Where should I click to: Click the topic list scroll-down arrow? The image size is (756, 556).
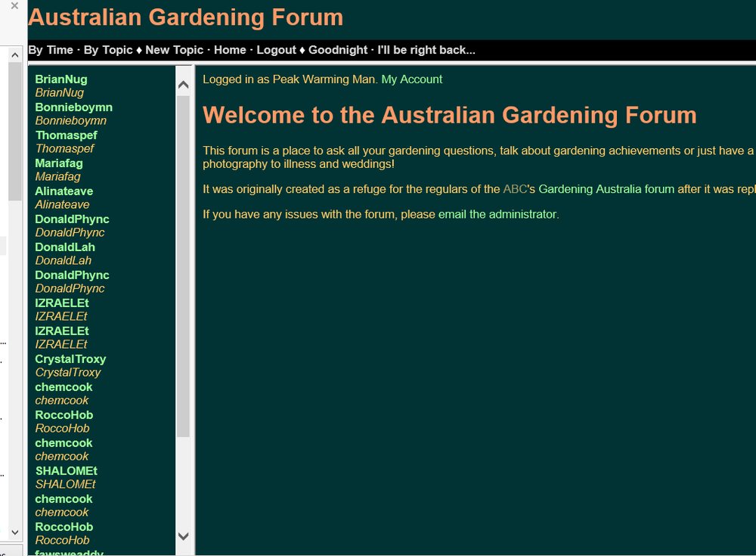pos(183,536)
